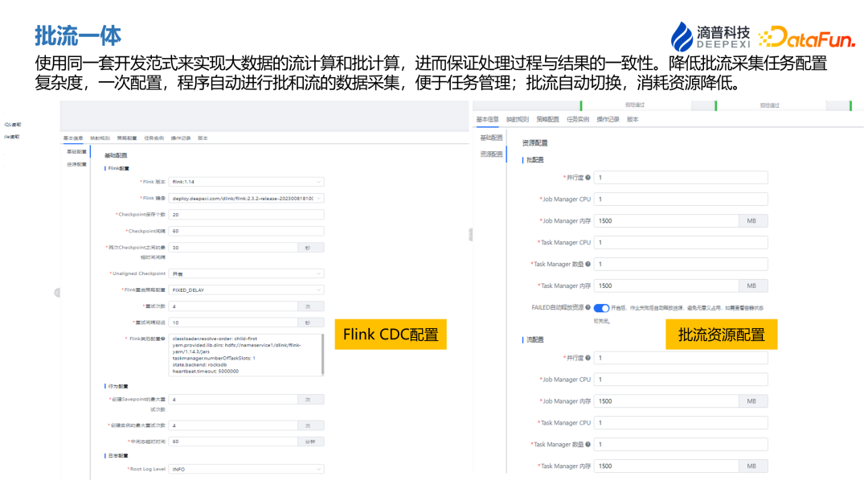Select 基本信息 tab in the resource config panel
This screenshot has width=868, height=489.
[x=488, y=119]
